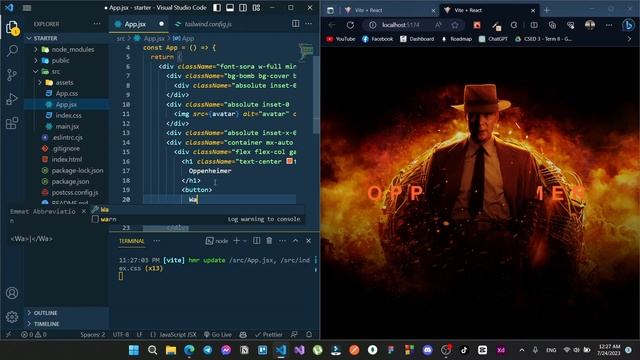Split the terminal panel
Viewport: 640px width, 360px height.
256,241
